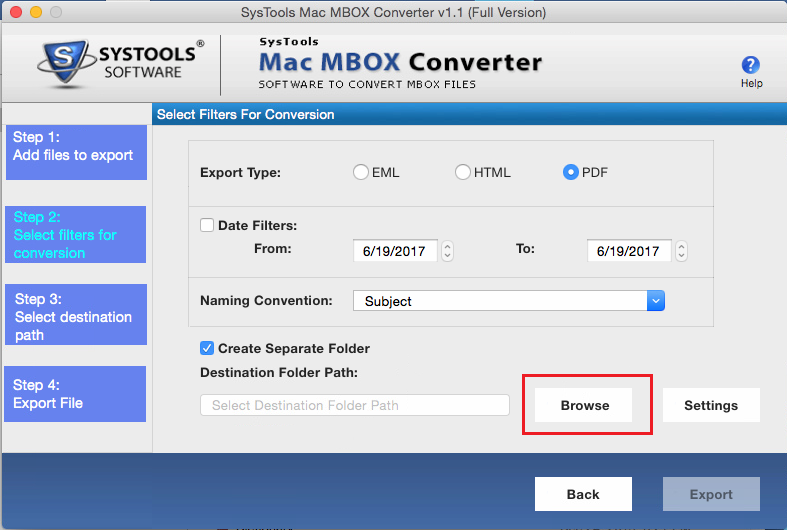Open the Settings button
Screen dimensions: 787x530
[711, 405]
